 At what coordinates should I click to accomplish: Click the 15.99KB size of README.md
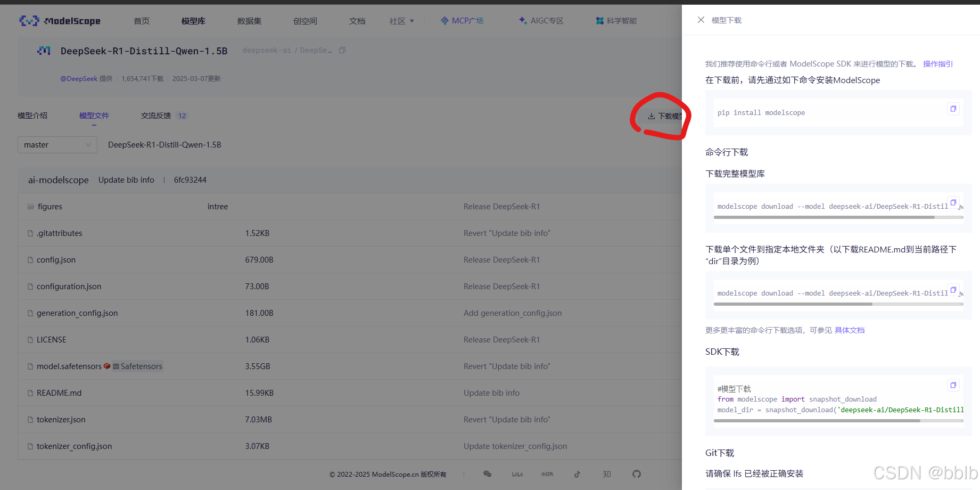point(259,393)
